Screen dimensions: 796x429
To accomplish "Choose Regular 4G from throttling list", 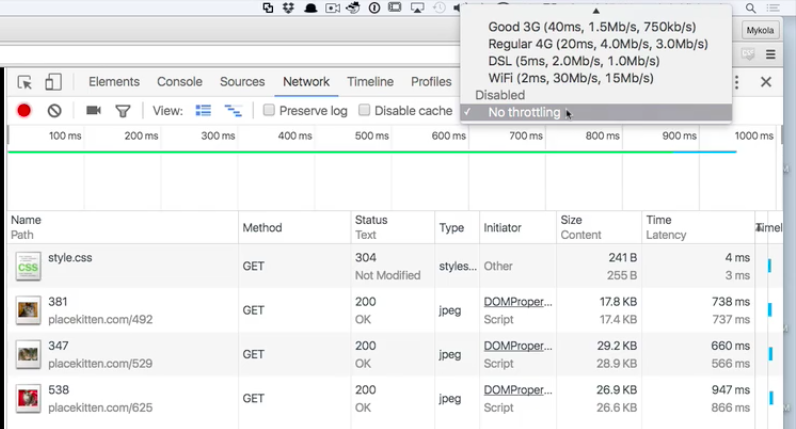I will [x=598, y=44].
